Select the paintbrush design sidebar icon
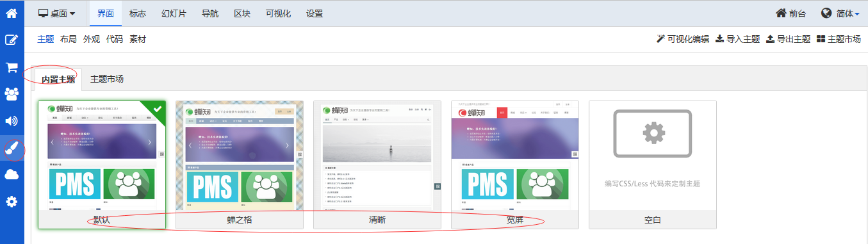The image size is (868, 244). pos(12,148)
